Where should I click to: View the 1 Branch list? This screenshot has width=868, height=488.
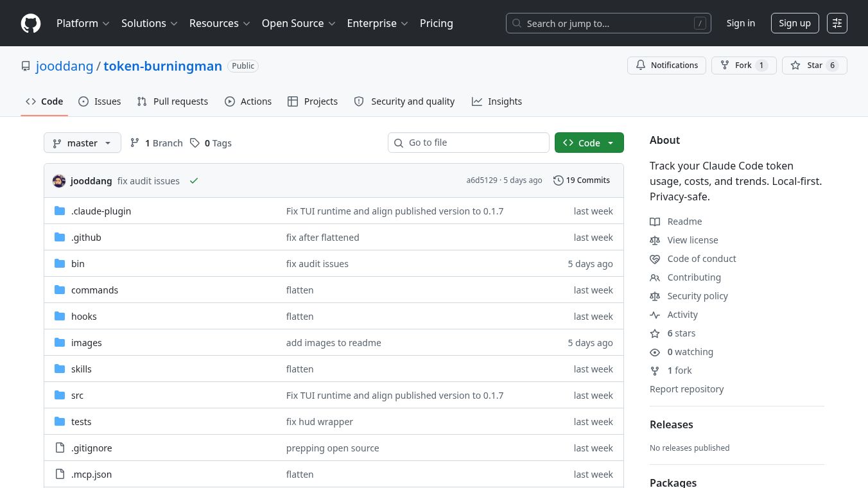[157, 143]
